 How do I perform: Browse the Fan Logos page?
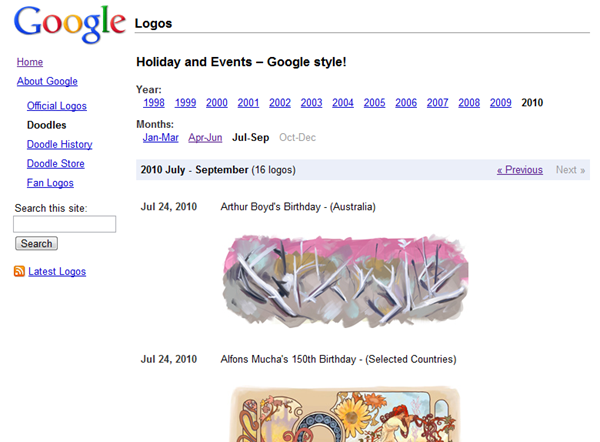(50, 183)
